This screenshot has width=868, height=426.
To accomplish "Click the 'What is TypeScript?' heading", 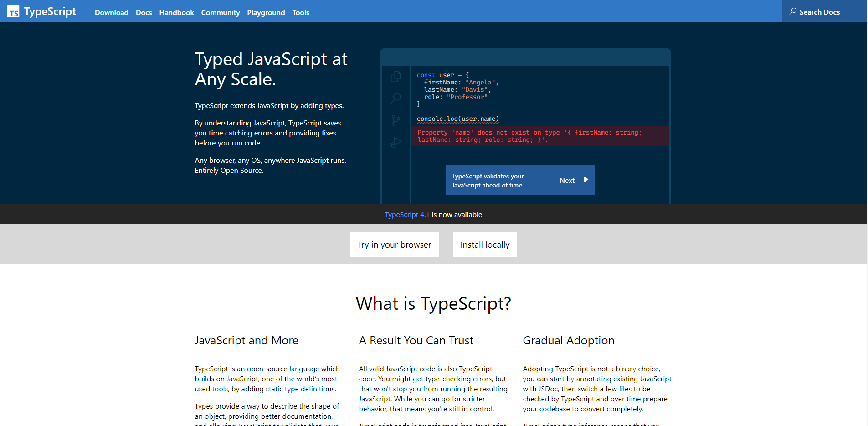I will coord(433,303).
